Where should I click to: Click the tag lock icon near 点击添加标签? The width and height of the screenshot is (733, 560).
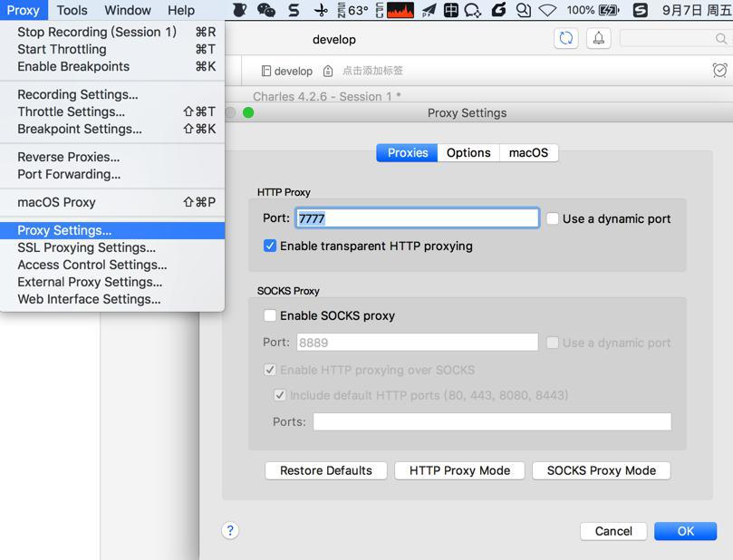pyautogui.click(x=328, y=71)
